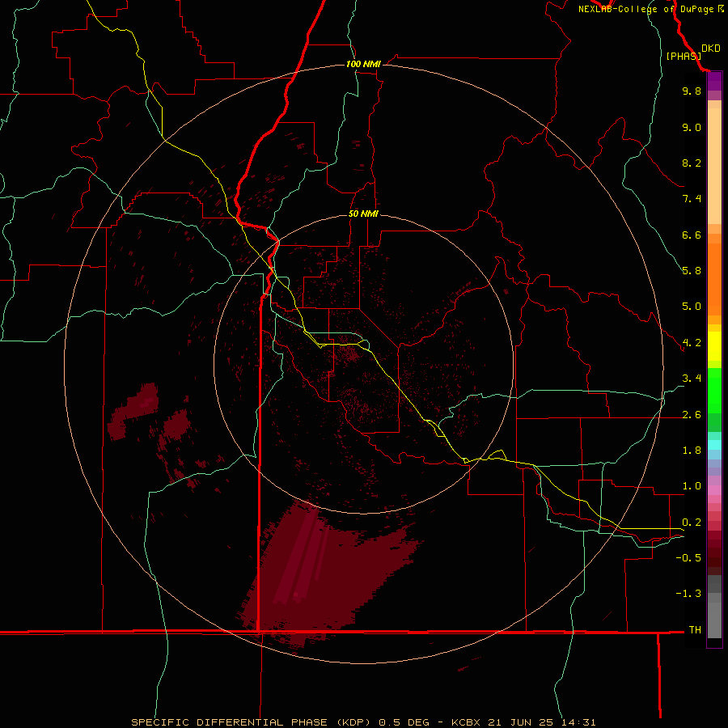This screenshot has width=728, height=728.
Task: Pick the yellow band in the color bar
Action: click(714, 346)
